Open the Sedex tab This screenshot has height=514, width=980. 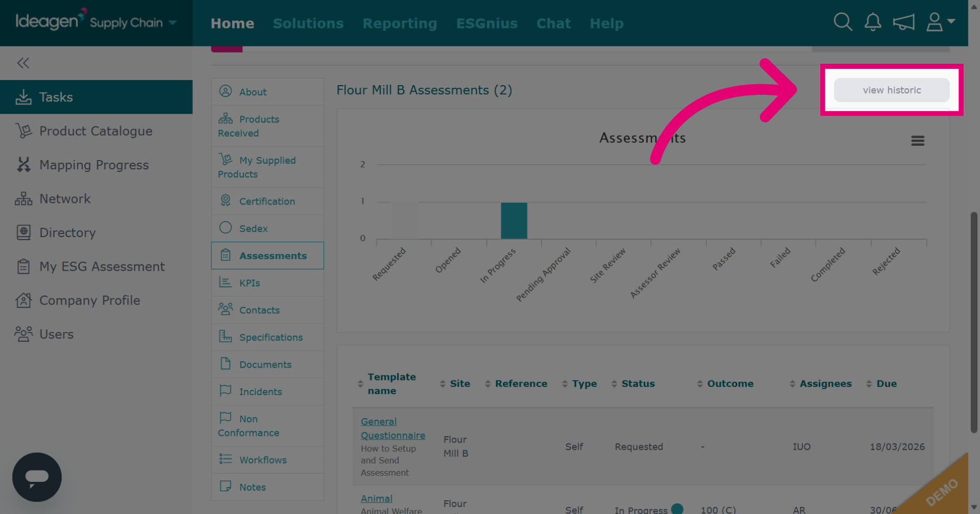[267, 228]
